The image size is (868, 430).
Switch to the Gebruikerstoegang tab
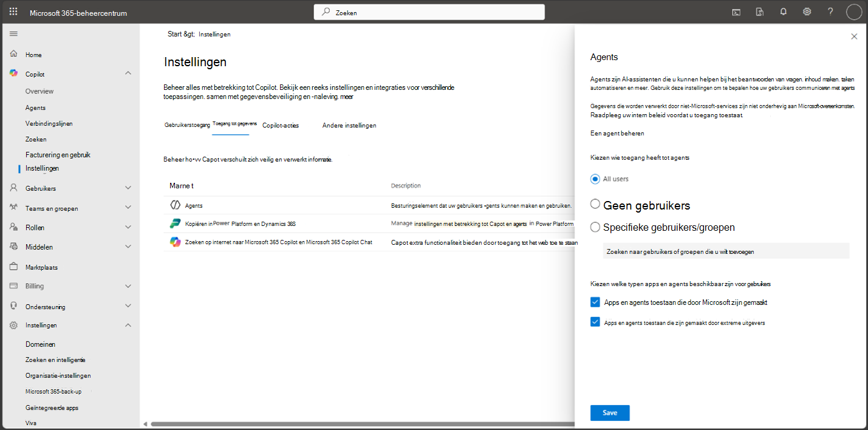point(187,125)
